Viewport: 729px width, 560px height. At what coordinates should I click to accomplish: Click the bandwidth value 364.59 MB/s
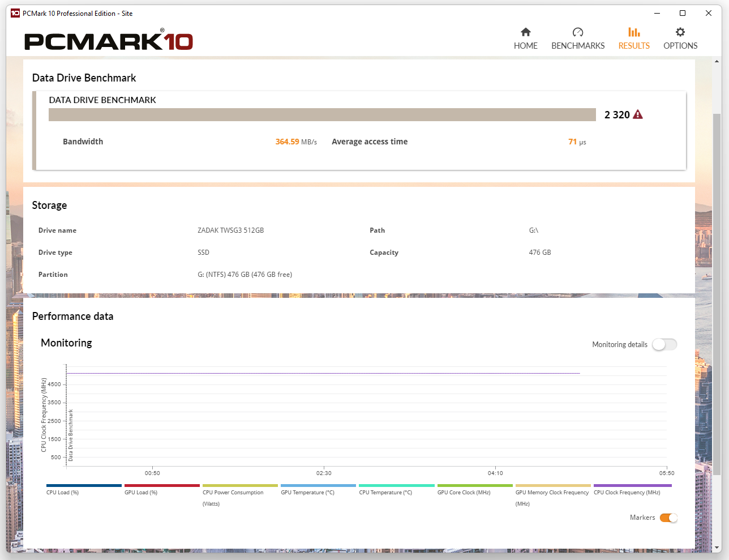point(296,142)
